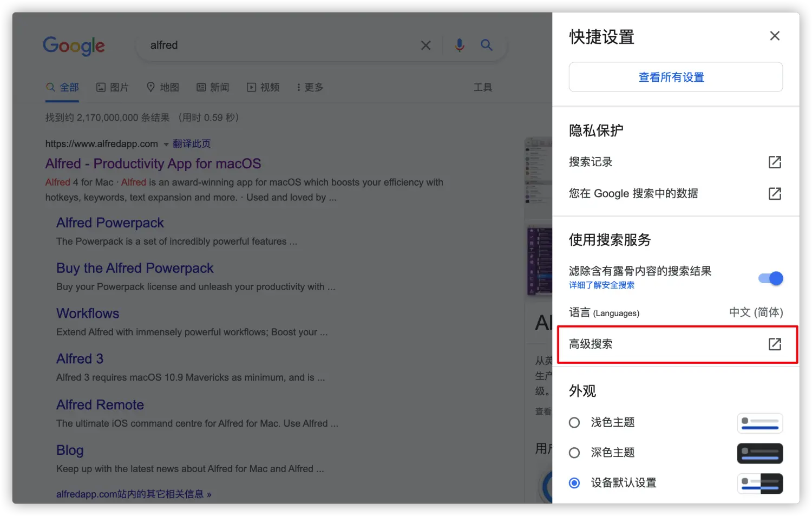This screenshot has width=812, height=516.
Task: Expand the 更多 menu
Action: 310,87
